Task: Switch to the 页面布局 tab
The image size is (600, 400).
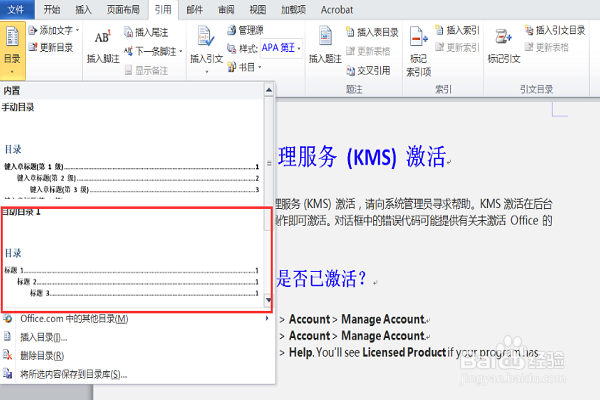Action: pyautogui.click(x=123, y=10)
